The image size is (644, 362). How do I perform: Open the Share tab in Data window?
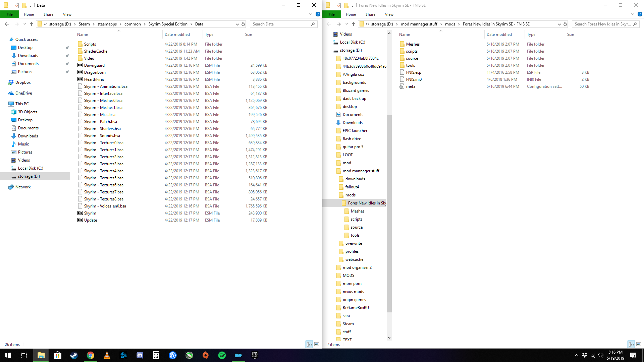point(48,14)
